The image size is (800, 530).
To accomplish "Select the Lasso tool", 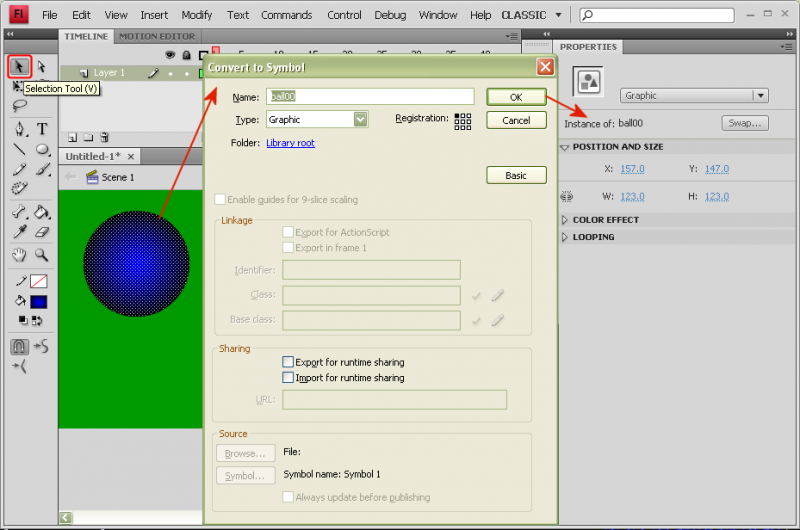I will pos(19,106).
